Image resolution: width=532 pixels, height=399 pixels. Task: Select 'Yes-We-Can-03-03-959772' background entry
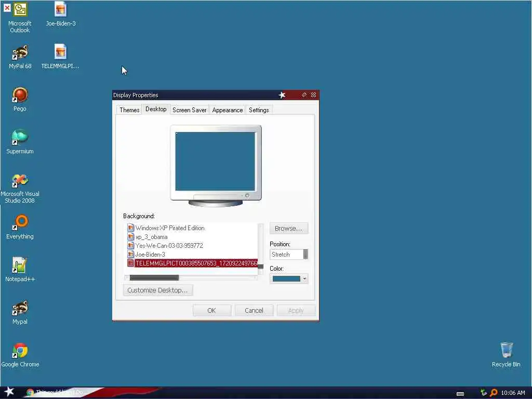coord(169,246)
